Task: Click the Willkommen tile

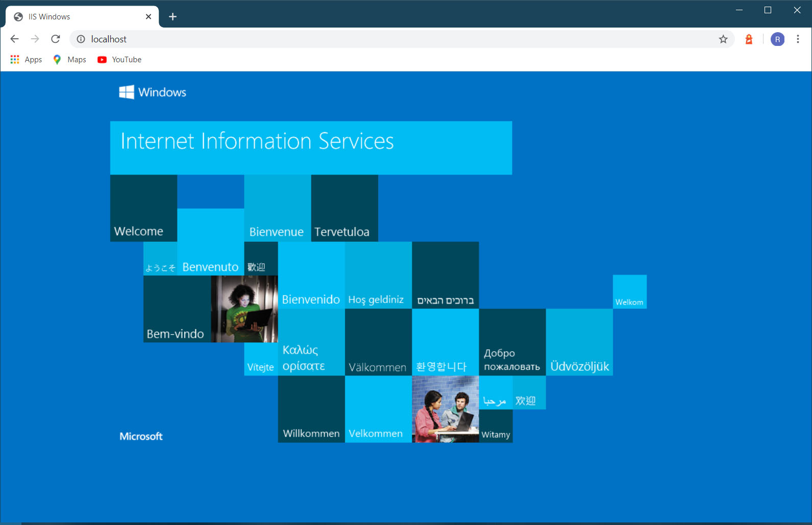Action: tap(311, 409)
